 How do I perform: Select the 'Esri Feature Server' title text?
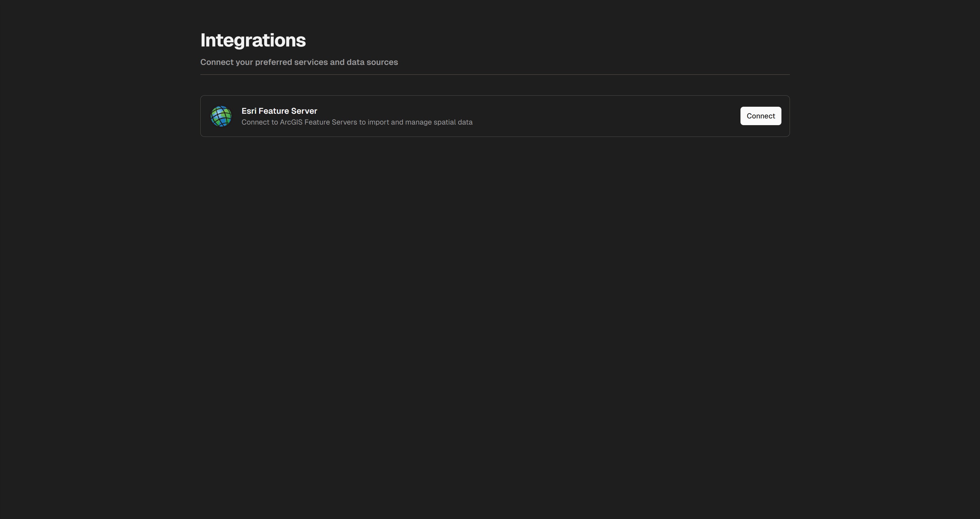279,111
